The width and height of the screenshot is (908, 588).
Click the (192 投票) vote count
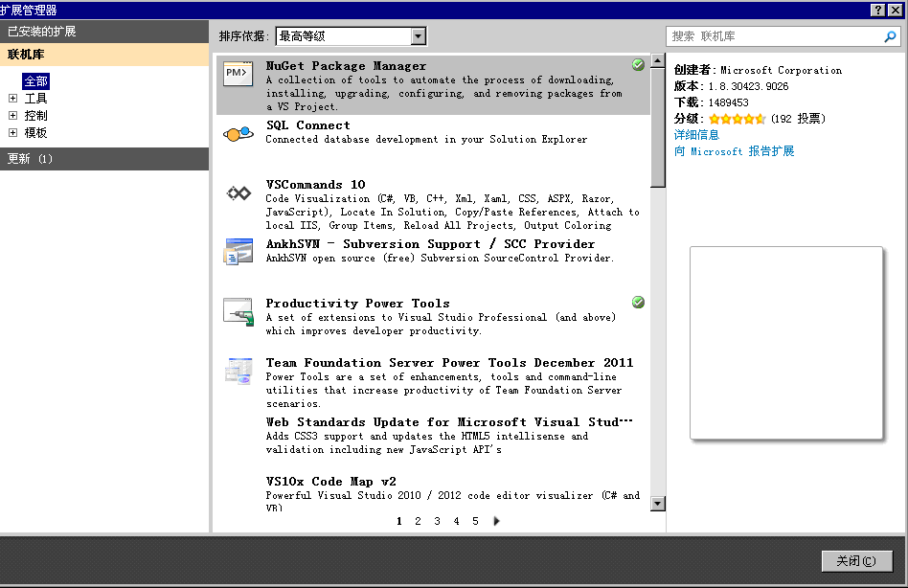tap(798, 119)
